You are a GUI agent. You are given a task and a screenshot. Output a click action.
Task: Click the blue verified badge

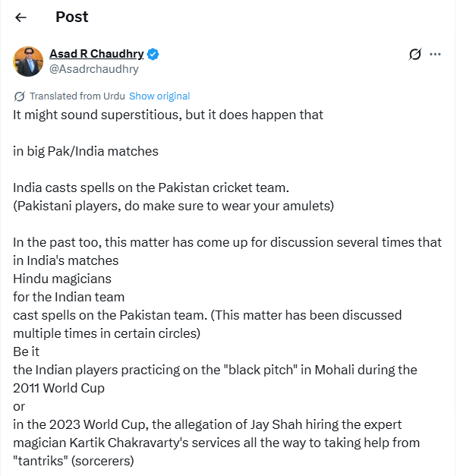[153, 54]
